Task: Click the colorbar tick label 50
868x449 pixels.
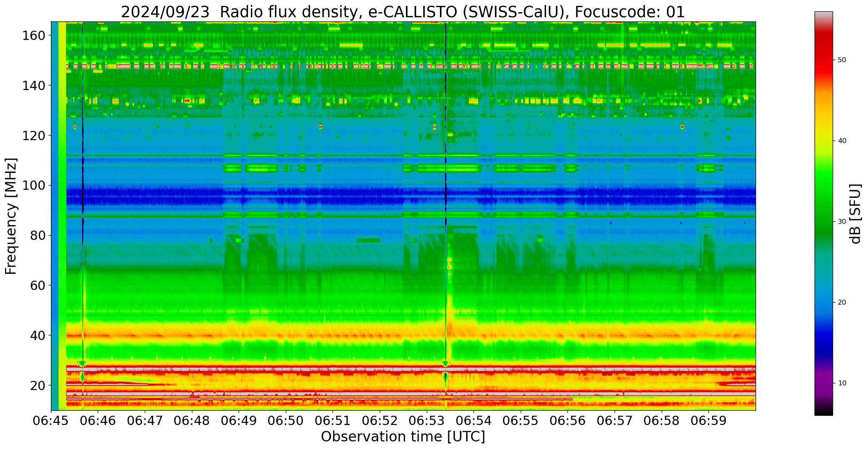Action: [x=842, y=60]
